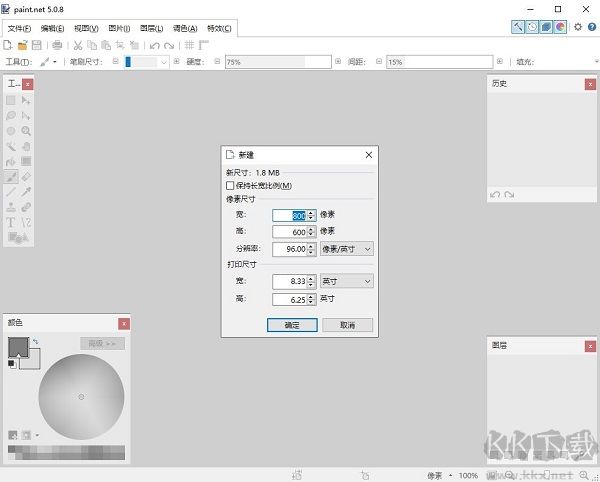This screenshot has height=482, width=600.
Task: Select the Paintbrush tool in tools panel
Action: pos(11,176)
